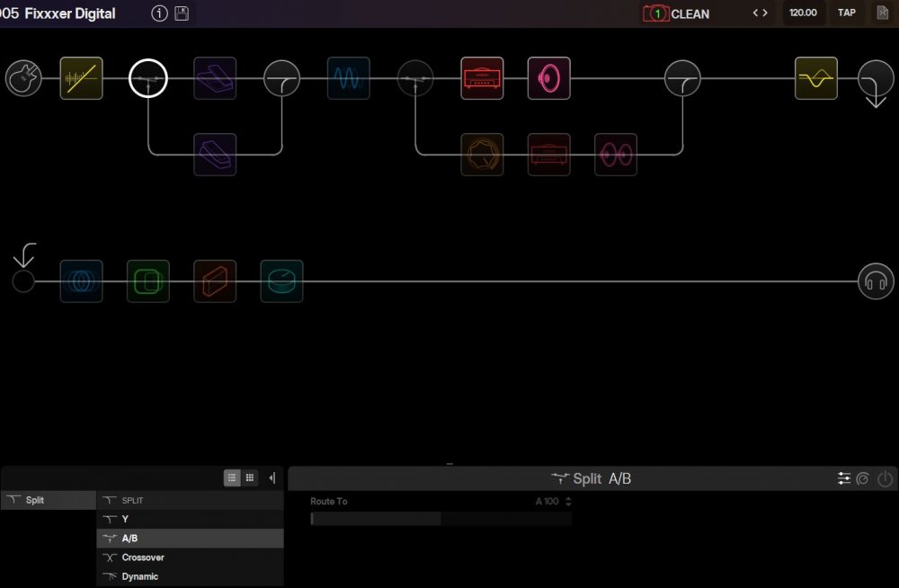The image size is (899, 588).
Task: Click the guitar input icon
Action: coord(23,78)
